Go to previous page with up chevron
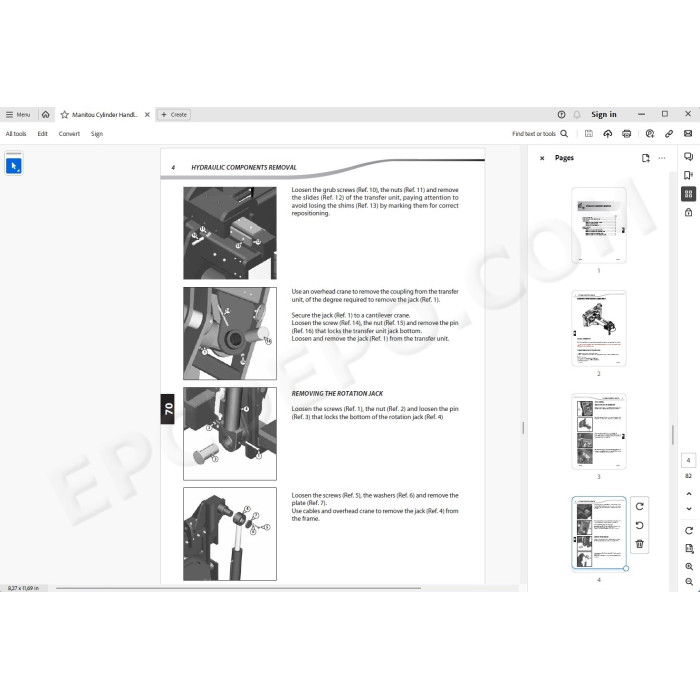 point(689,494)
